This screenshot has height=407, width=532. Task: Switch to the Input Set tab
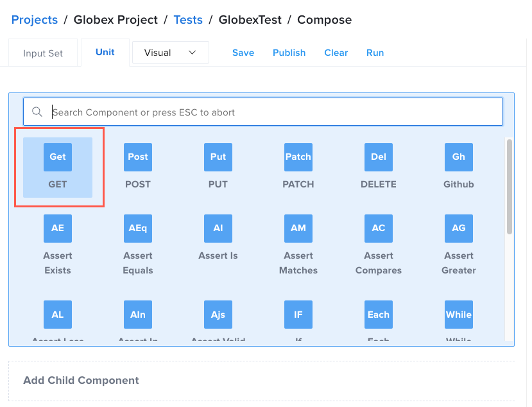[43, 53]
